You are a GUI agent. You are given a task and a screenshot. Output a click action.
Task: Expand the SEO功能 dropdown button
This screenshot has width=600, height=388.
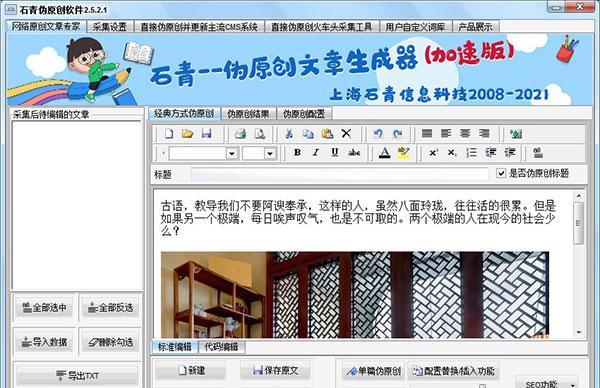[x=546, y=383]
